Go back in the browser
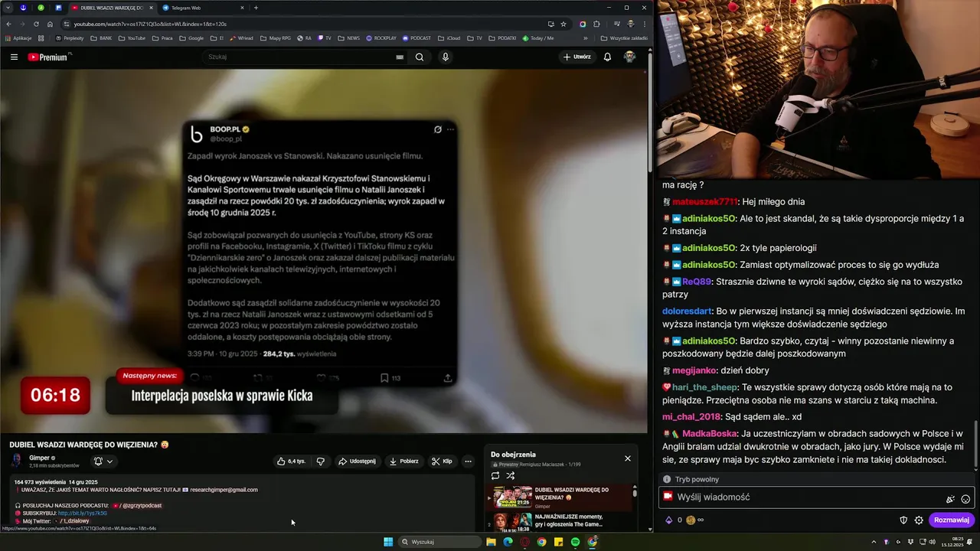980x551 pixels. click(8, 24)
